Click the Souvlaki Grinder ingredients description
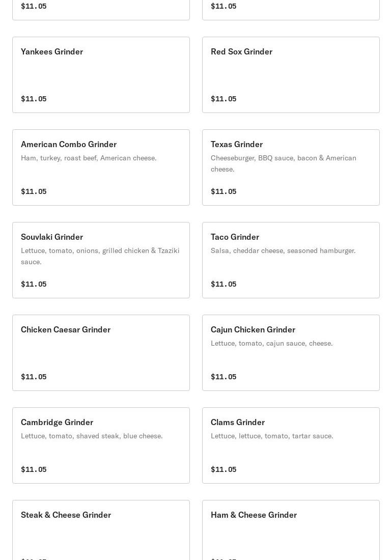 (x=100, y=256)
